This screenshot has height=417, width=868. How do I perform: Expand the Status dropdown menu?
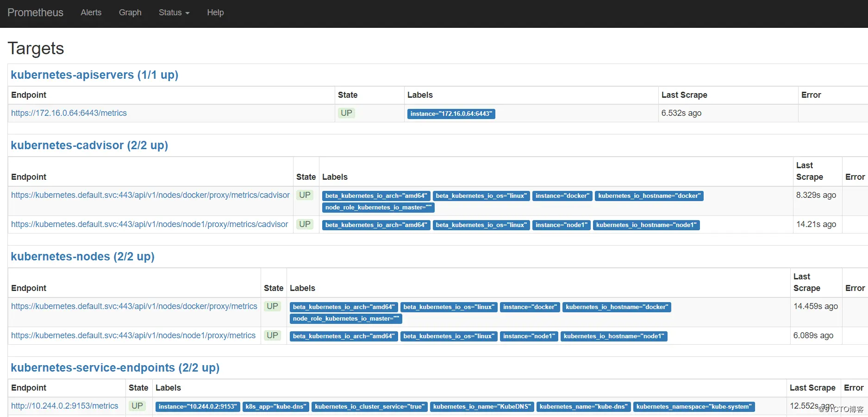click(174, 13)
